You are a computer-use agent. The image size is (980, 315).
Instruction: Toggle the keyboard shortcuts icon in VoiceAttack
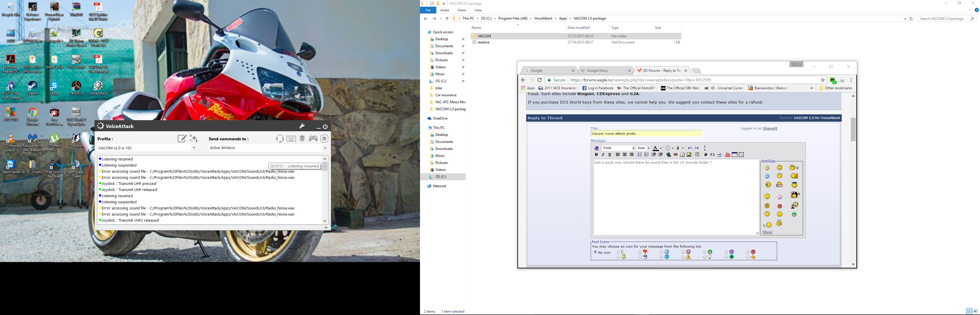tap(291, 139)
